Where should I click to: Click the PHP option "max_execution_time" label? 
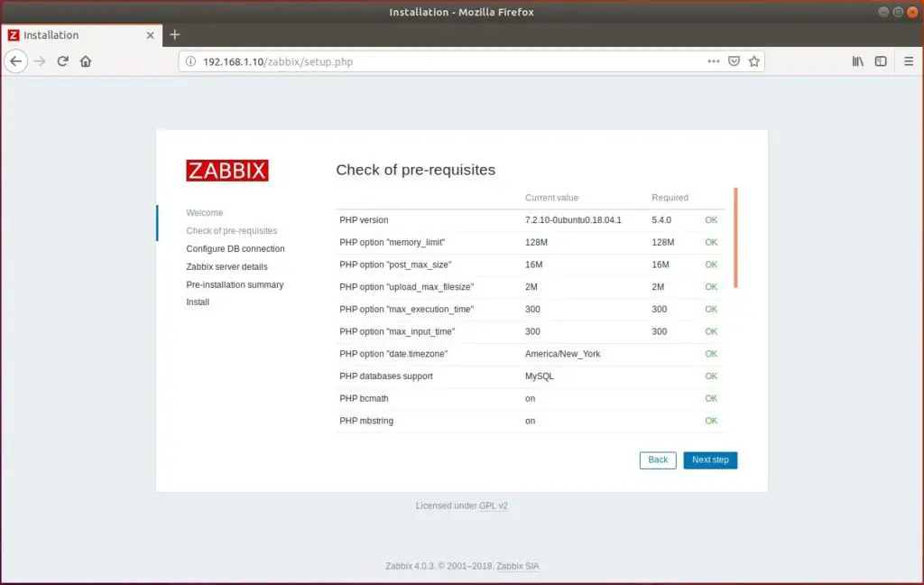point(407,310)
